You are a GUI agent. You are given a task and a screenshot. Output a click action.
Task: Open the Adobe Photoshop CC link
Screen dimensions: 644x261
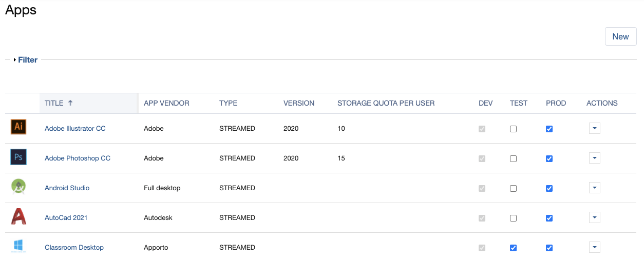point(78,158)
